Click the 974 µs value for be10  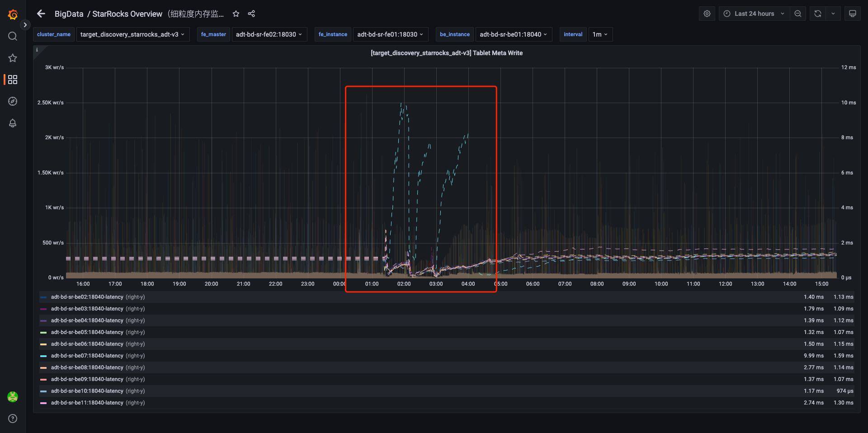coord(845,391)
